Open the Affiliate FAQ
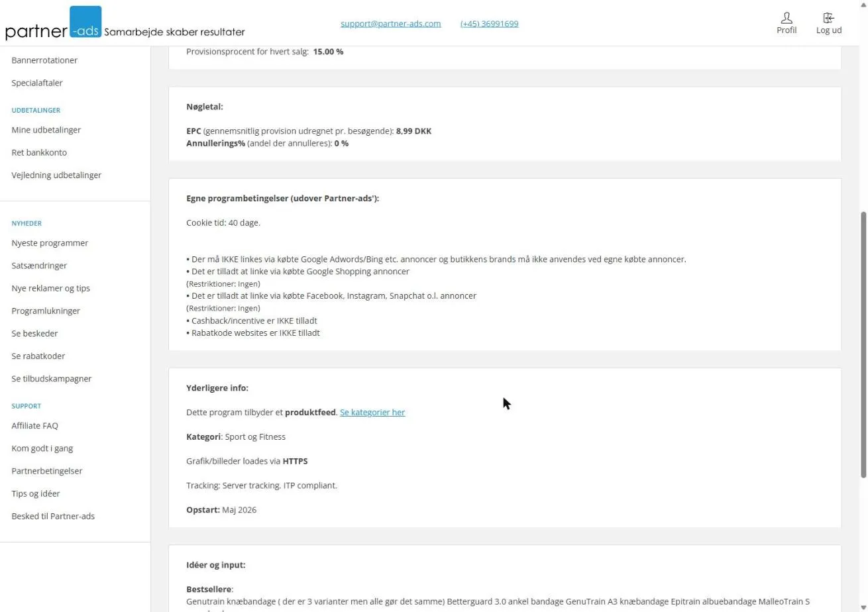 [35, 426]
